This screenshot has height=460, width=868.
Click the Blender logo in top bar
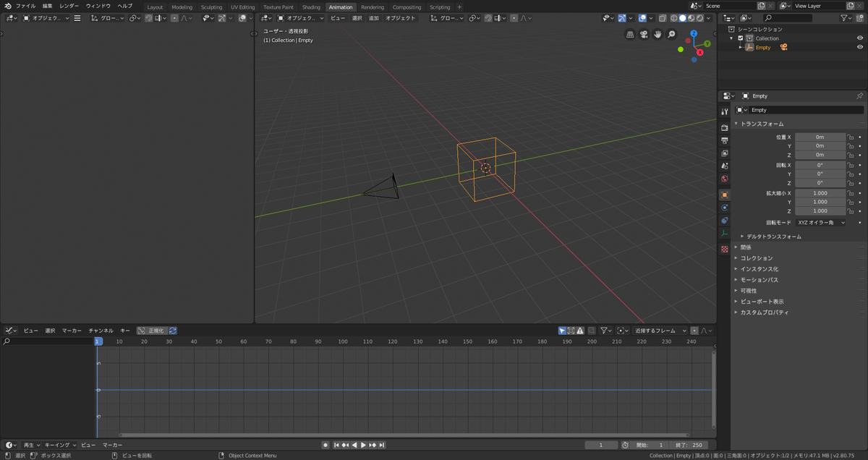[7, 6]
